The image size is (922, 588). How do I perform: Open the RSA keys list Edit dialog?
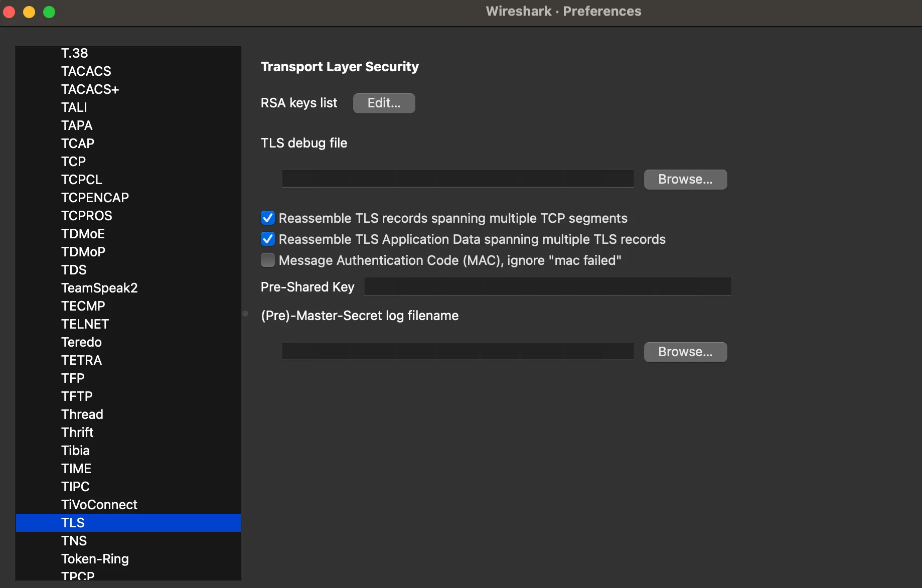pyautogui.click(x=384, y=103)
